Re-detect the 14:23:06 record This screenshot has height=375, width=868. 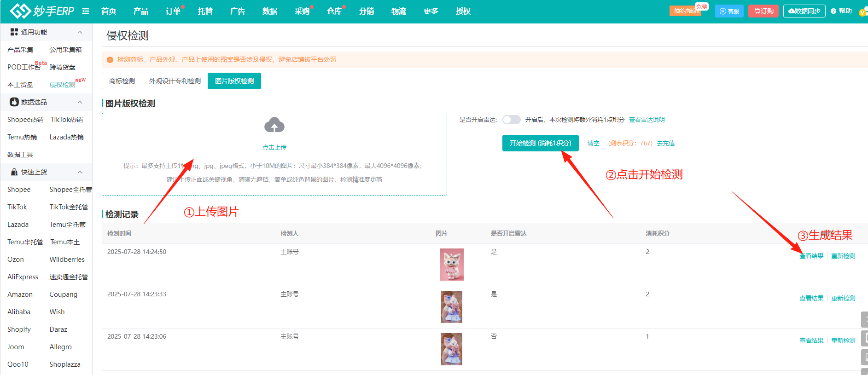tap(843, 340)
